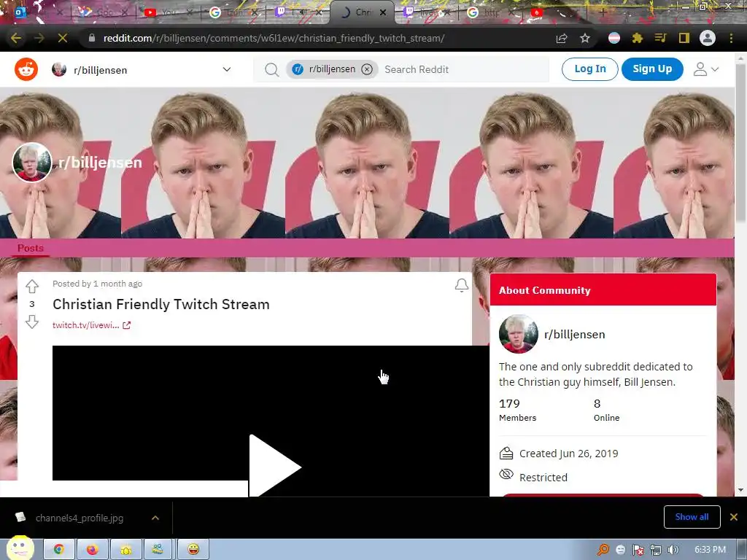Click the search magnifier icon on Reddit

point(271,69)
